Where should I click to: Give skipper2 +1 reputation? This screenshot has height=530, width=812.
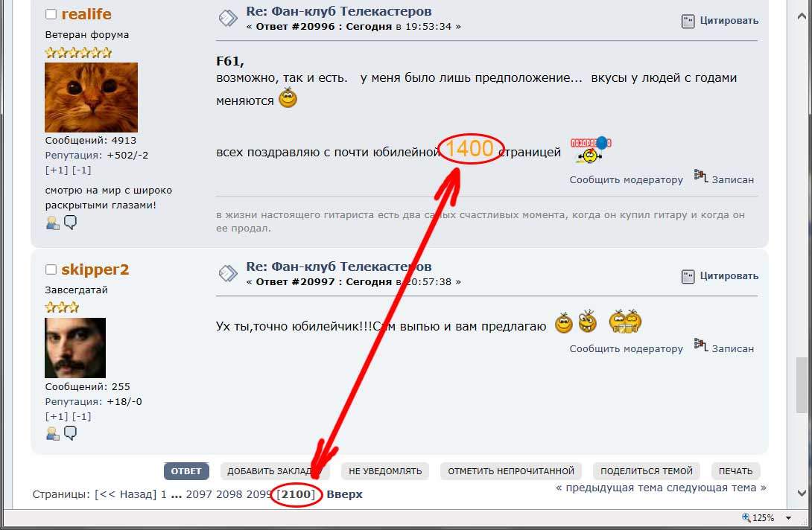pos(57,416)
